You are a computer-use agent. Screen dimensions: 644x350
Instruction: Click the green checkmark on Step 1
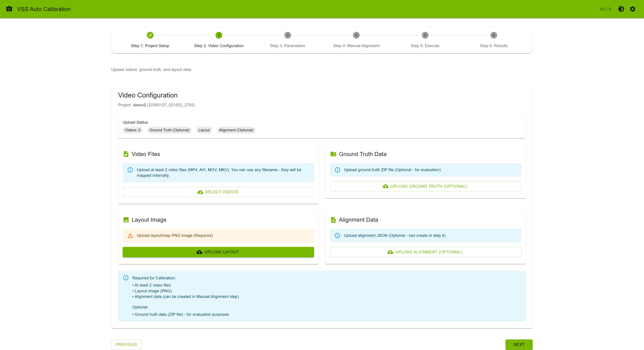click(x=150, y=35)
